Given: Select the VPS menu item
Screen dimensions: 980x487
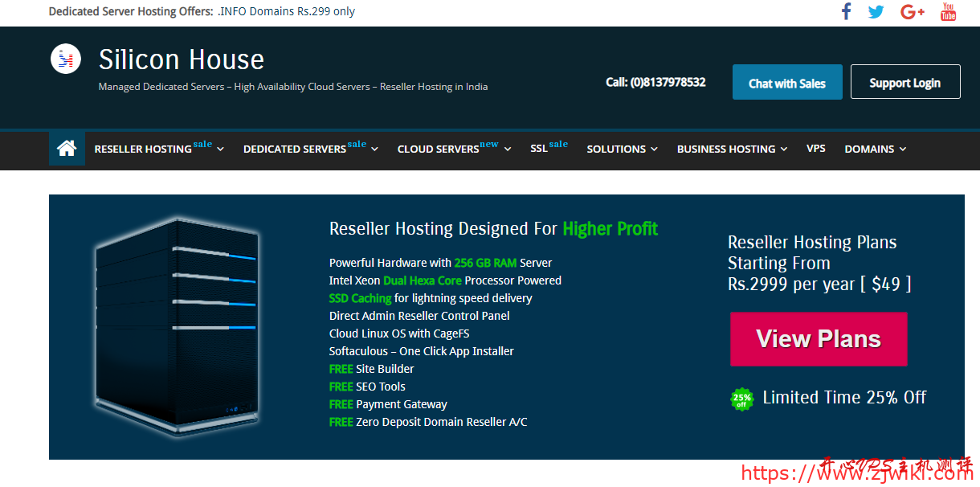Looking at the screenshot, I should [x=815, y=149].
